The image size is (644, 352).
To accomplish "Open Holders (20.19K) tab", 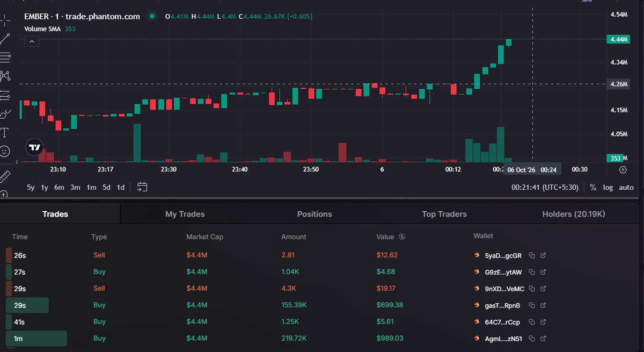I will (574, 214).
